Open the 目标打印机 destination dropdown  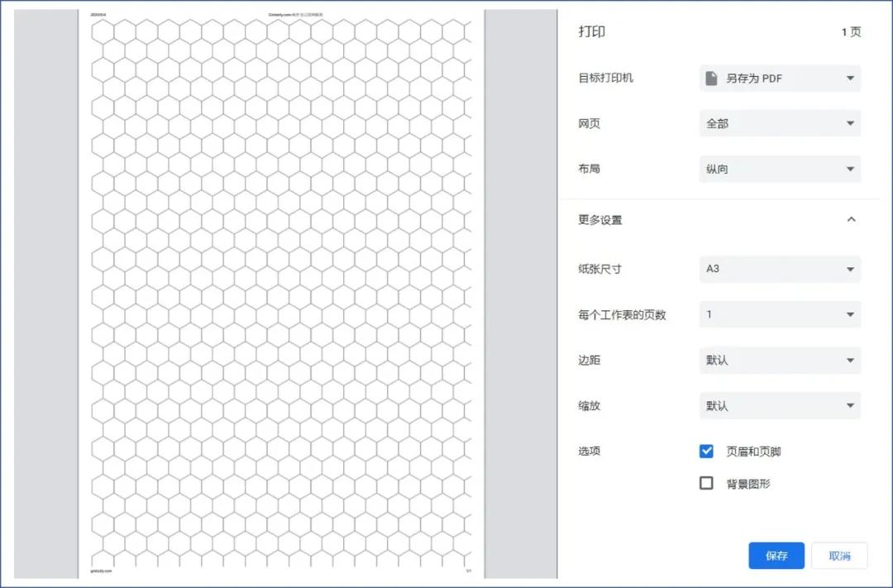(x=777, y=78)
